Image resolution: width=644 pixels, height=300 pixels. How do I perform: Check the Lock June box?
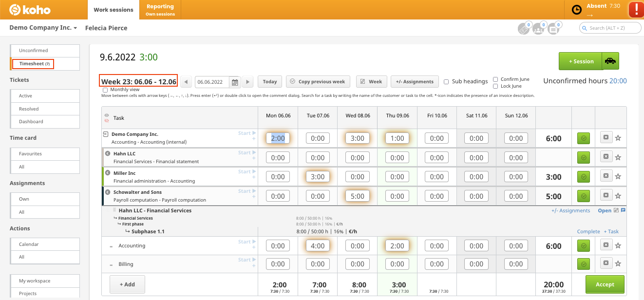pos(495,86)
